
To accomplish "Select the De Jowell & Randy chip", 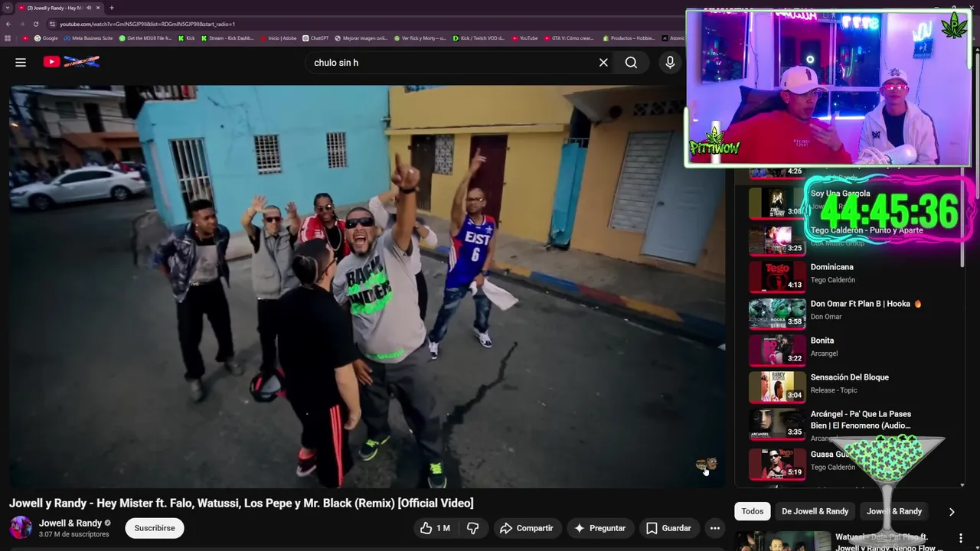I will (x=815, y=511).
